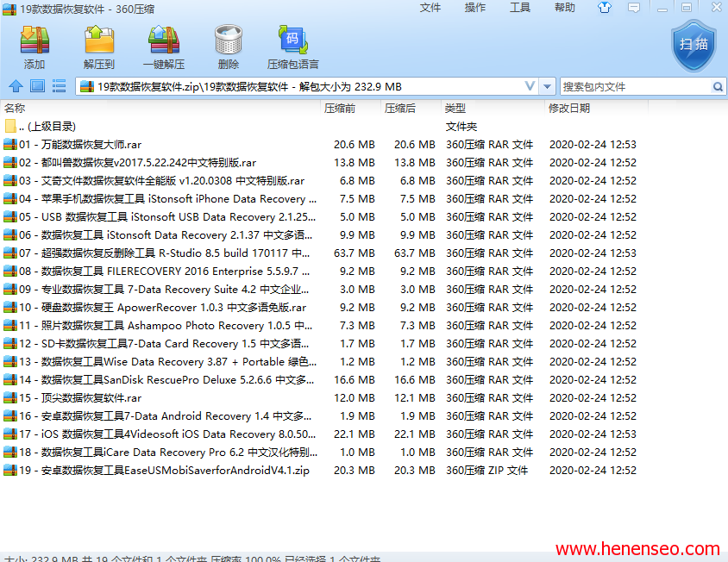Sort by the 压缩前 column header
This screenshot has width=728, height=562.
339,108
